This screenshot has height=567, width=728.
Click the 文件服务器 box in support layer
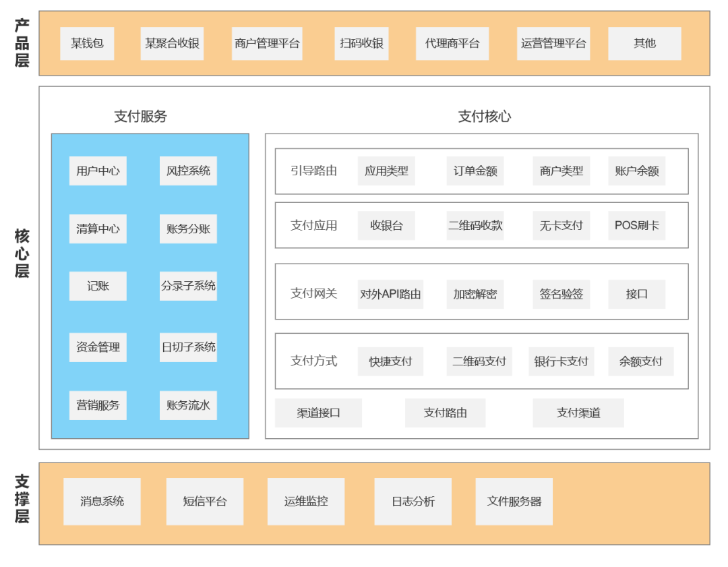click(514, 502)
